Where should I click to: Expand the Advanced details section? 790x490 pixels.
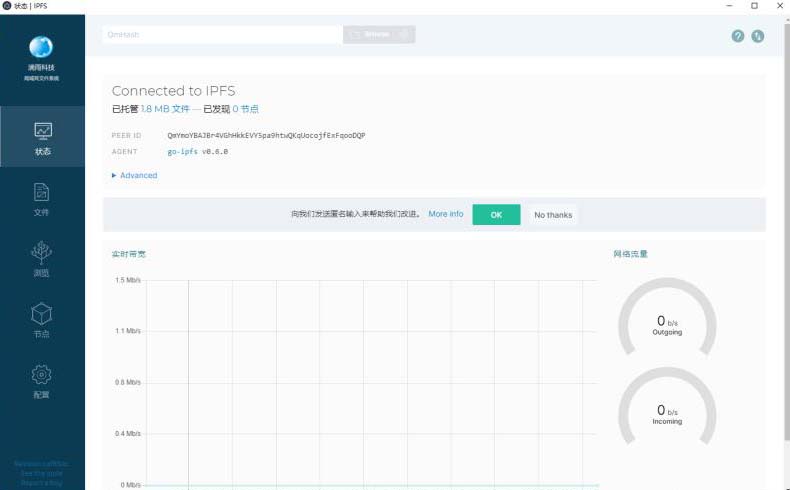[x=135, y=175]
